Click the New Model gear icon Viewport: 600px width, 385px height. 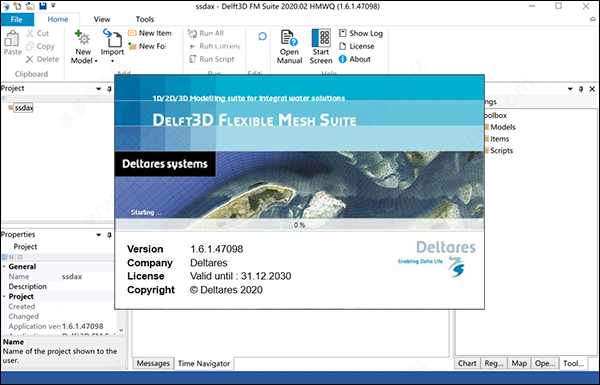tap(83, 38)
